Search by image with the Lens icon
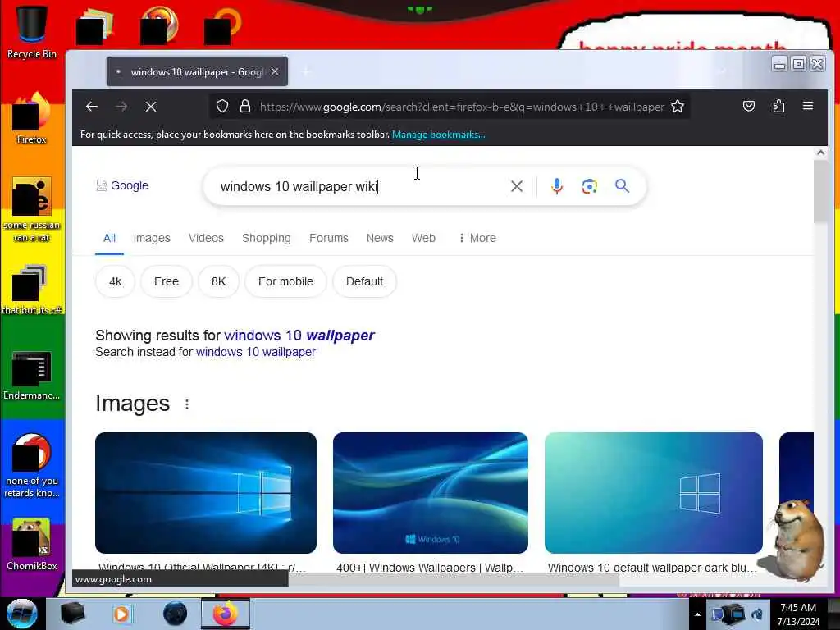This screenshot has height=630, width=840. point(589,186)
